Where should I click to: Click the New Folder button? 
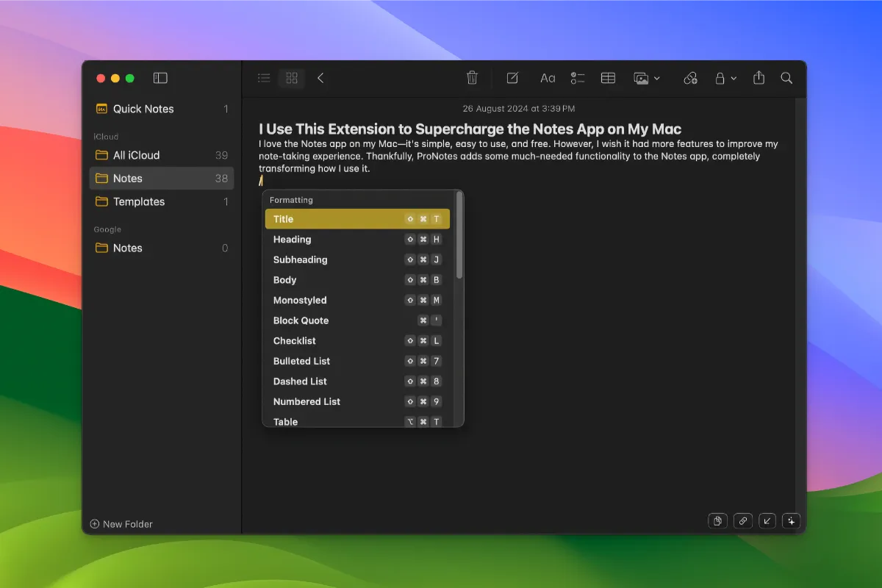pyautogui.click(x=121, y=524)
